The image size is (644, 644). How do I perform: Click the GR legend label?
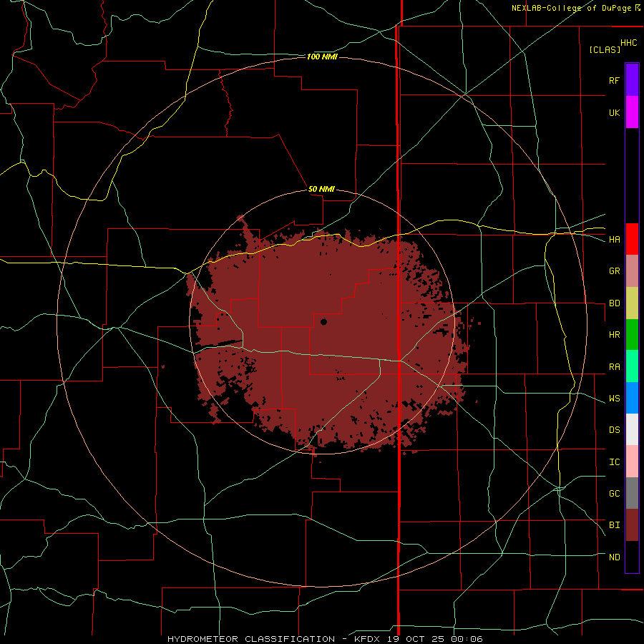click(614, 271)
